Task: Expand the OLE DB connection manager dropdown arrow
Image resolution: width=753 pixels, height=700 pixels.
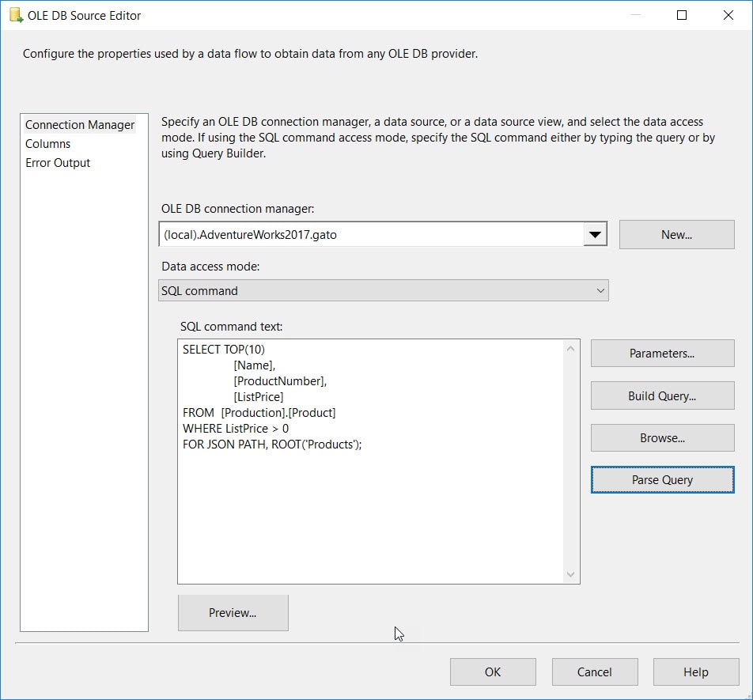Action: [x=595, y=235]
